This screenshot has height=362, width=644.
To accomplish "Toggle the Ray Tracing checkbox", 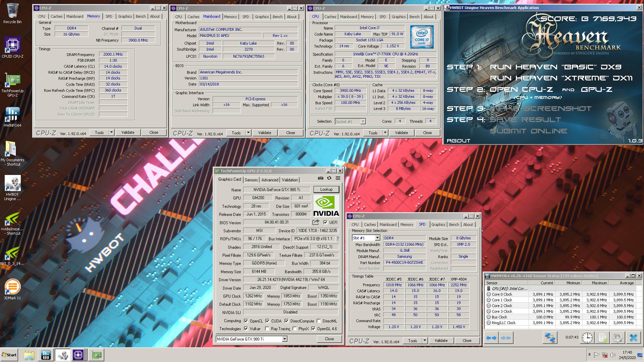I will [x=267, y=328].
